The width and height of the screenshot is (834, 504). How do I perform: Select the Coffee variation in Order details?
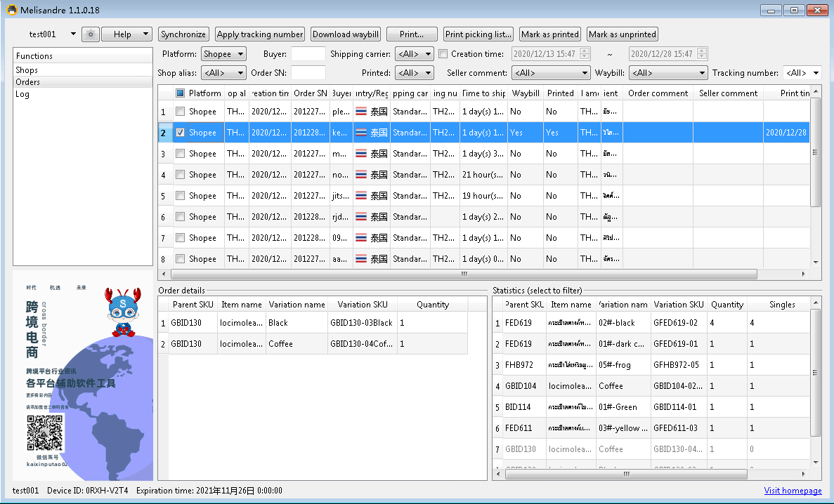click(297, 344)
